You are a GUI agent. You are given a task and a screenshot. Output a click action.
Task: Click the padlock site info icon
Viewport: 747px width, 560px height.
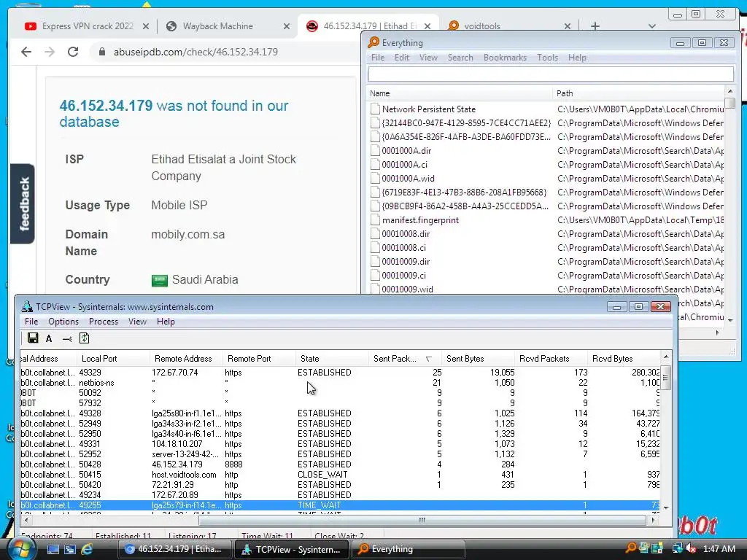101,52
